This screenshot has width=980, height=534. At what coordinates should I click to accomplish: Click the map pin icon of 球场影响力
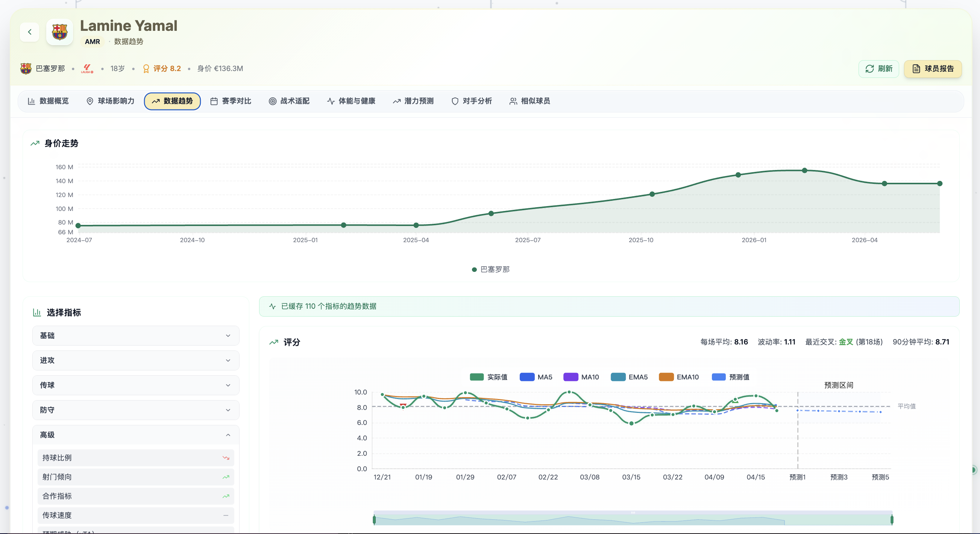[90, 101]
